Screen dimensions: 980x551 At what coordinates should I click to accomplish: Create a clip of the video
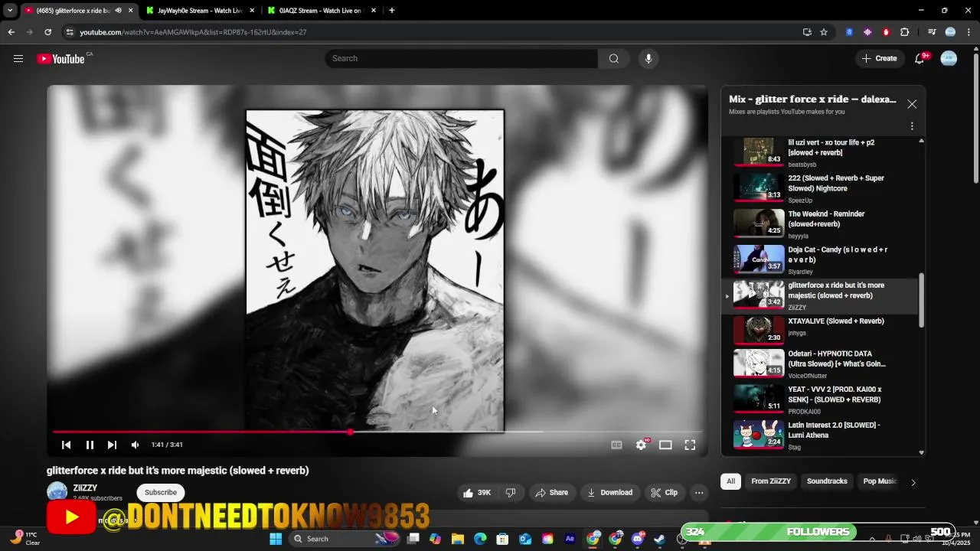(x=664, y=493)
